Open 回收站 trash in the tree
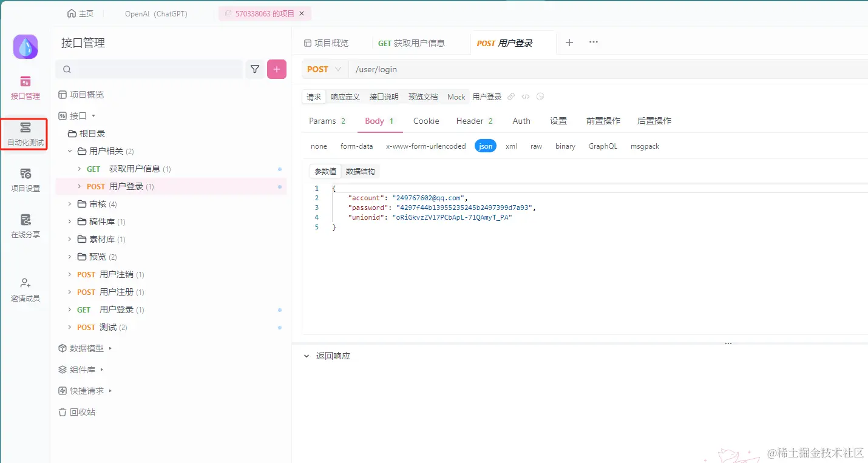The width and height of the screenshot is (868, 463). 76,412
